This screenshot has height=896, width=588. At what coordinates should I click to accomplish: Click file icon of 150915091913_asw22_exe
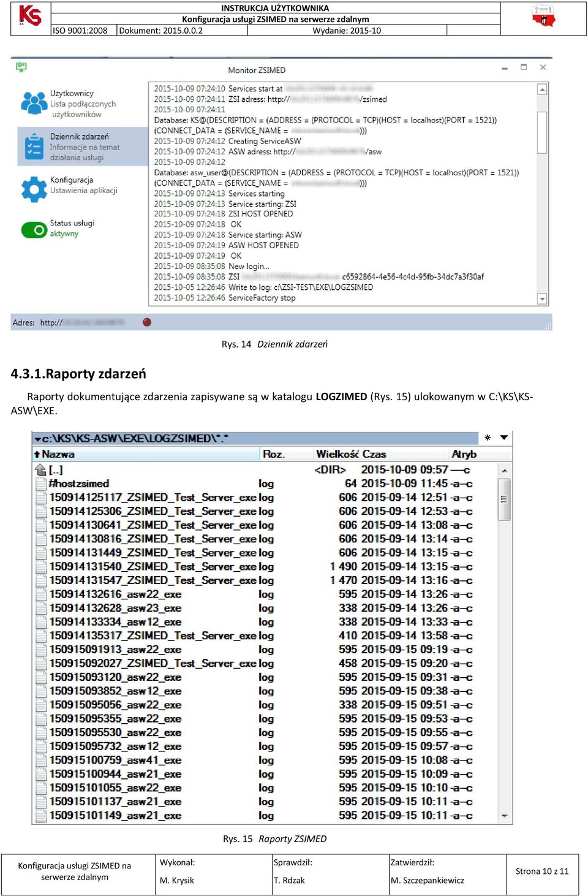coord(41,650)
